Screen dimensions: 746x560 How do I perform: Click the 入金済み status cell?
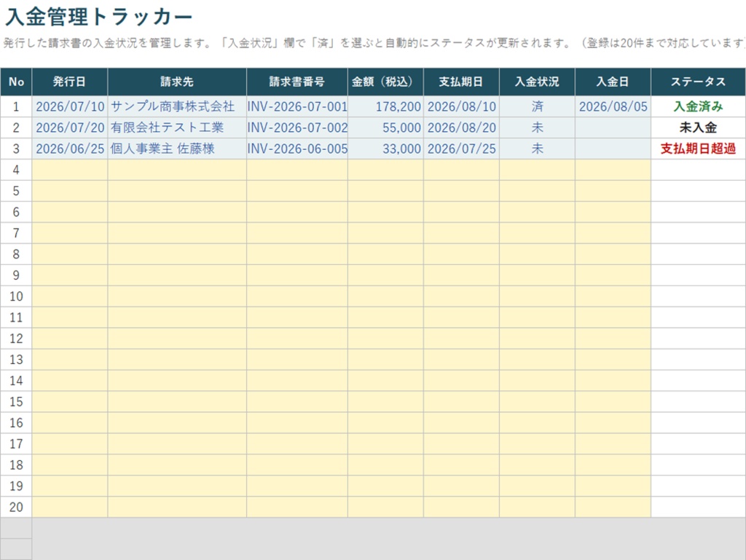pyautogui.click(x=698, y=106)
